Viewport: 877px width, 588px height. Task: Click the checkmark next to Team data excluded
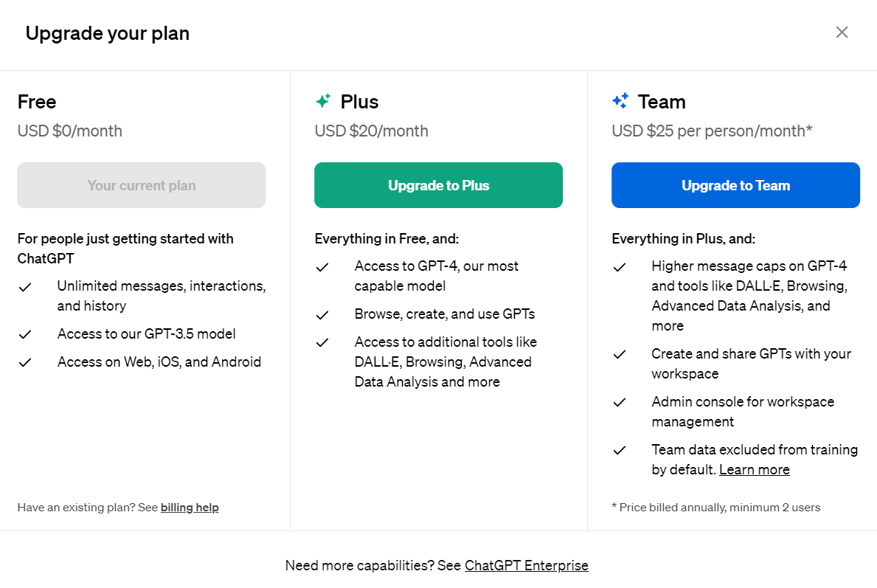(x=619, y=450)
